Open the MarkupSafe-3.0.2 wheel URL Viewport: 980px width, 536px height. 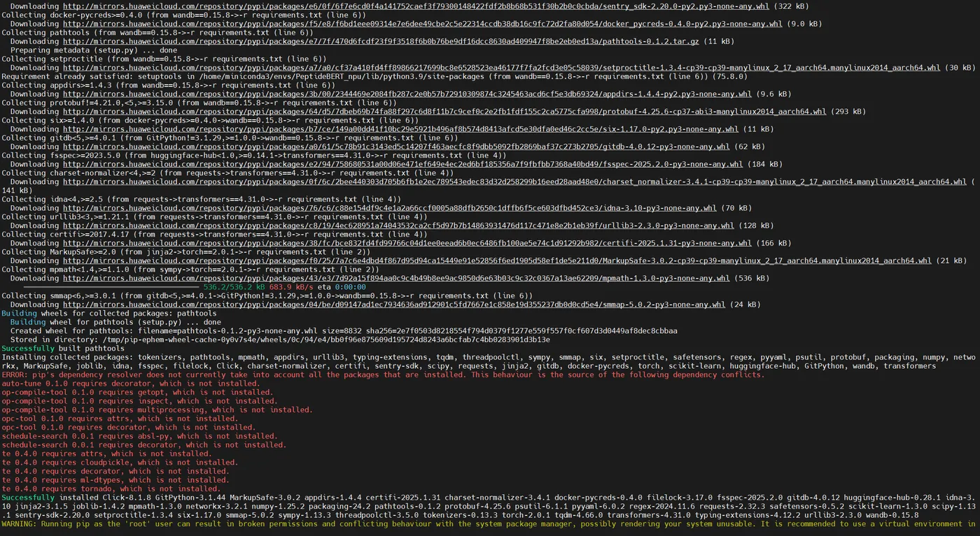click(x=497, y=261)
